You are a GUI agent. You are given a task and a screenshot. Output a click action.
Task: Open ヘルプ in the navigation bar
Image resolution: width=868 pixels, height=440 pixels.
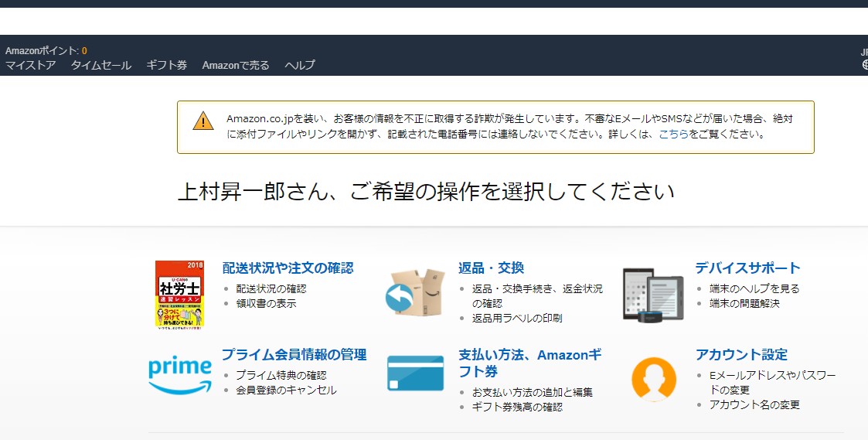[300, 65]
